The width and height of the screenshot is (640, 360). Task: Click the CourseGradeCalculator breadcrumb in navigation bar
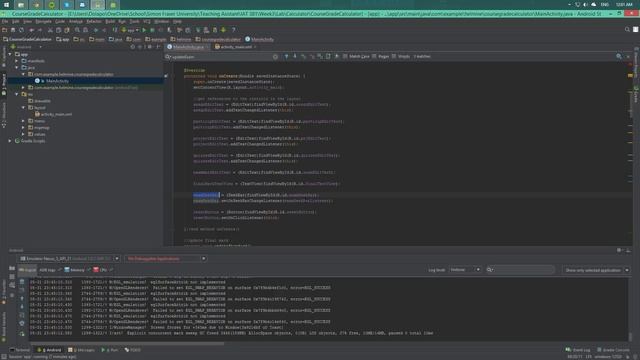[x=27, y=39]
